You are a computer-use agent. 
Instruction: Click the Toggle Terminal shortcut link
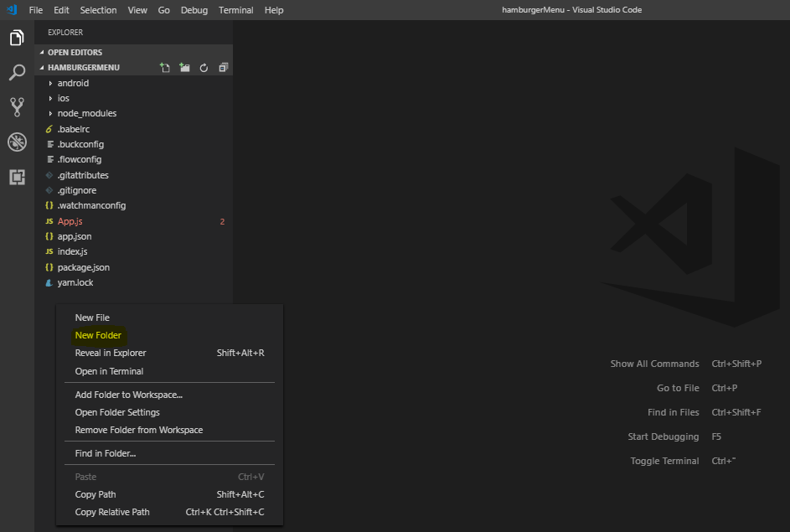[x=664, y=461]
